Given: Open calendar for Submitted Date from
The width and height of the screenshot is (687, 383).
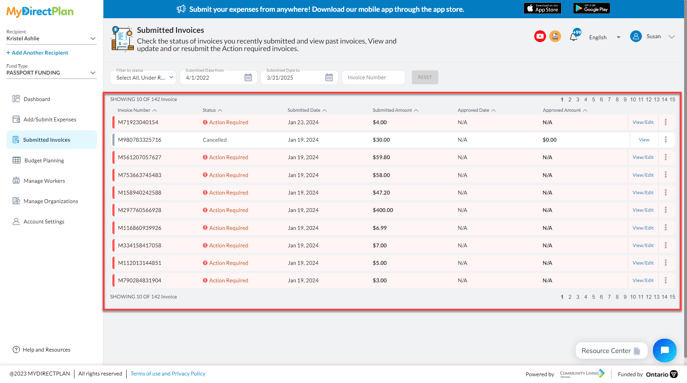Looking at the screenshot, I should coord(248,78).
